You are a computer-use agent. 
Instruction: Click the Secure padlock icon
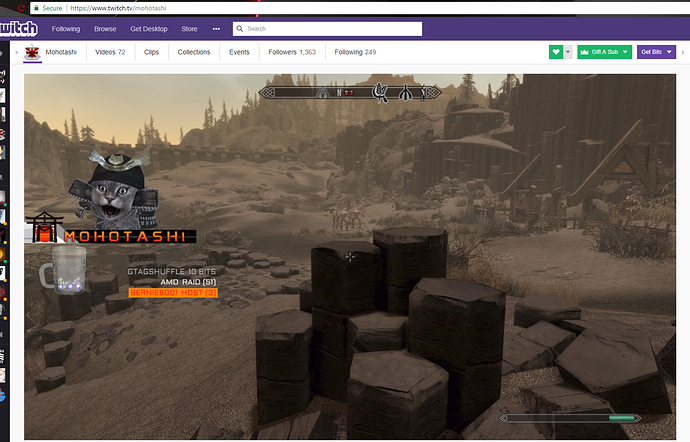37,8
